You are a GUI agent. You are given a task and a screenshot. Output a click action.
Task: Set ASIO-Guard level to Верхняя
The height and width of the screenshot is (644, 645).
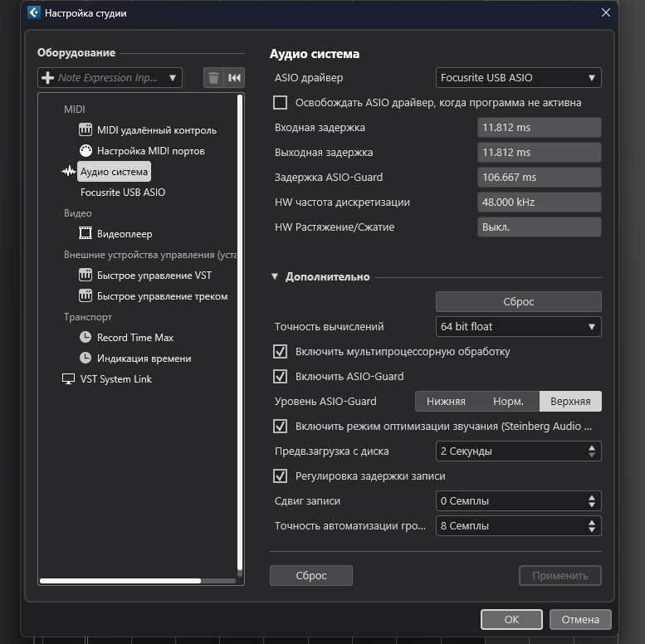[570, 402]
